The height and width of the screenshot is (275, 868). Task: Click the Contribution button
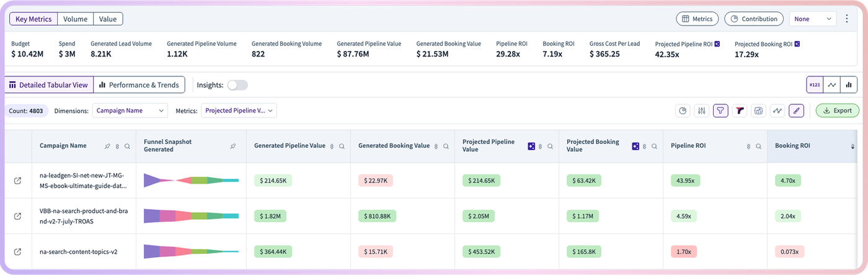coord(753,19)
